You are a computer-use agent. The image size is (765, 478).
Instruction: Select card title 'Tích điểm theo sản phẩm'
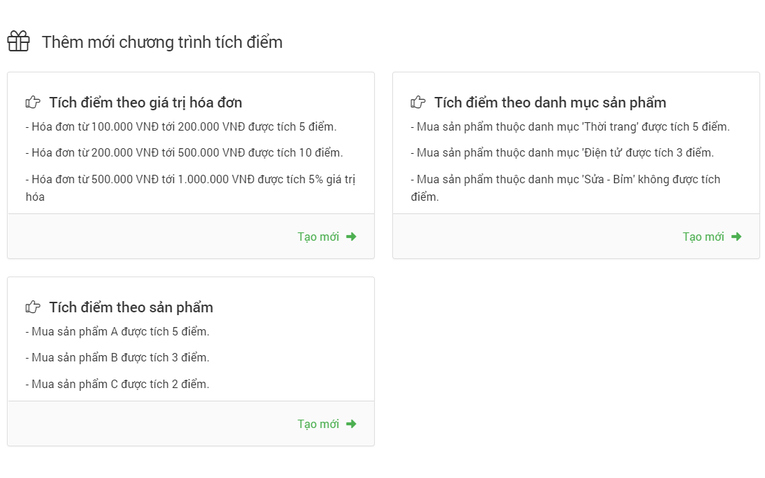tap(131, 307)
